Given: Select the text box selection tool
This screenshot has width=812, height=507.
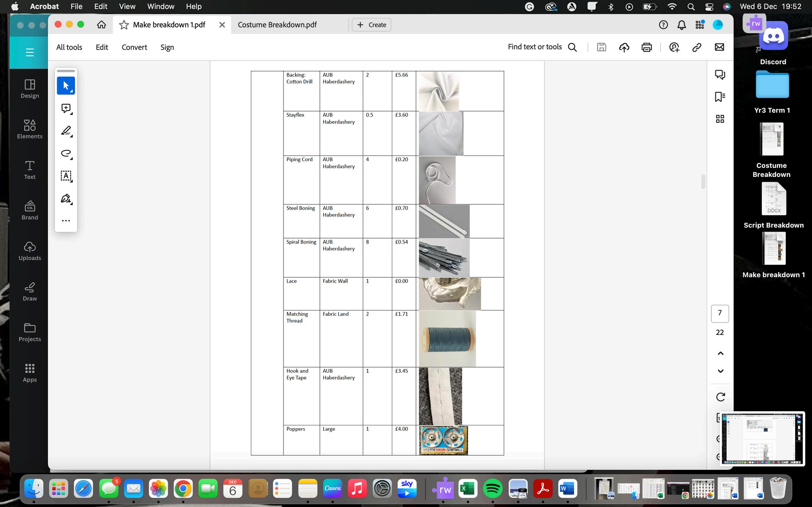Looking at the screenshot, I should click(x=66, y=176).
